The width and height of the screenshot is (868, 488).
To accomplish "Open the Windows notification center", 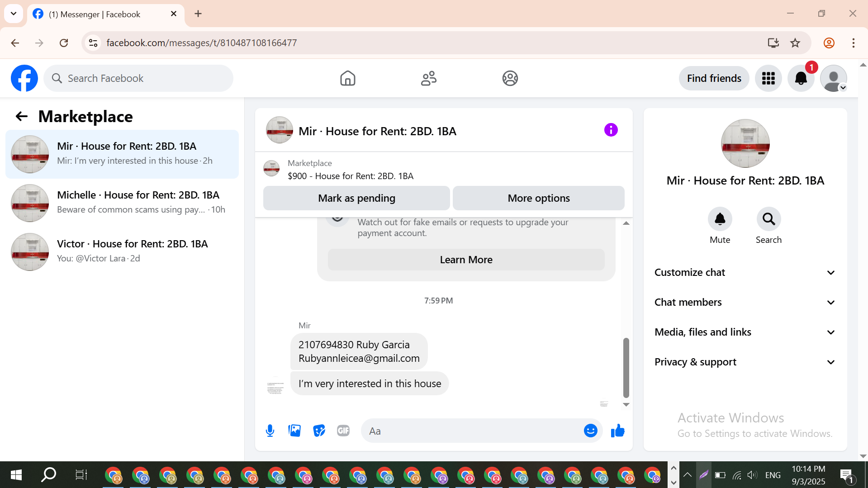I will click(x=847, y=475).
